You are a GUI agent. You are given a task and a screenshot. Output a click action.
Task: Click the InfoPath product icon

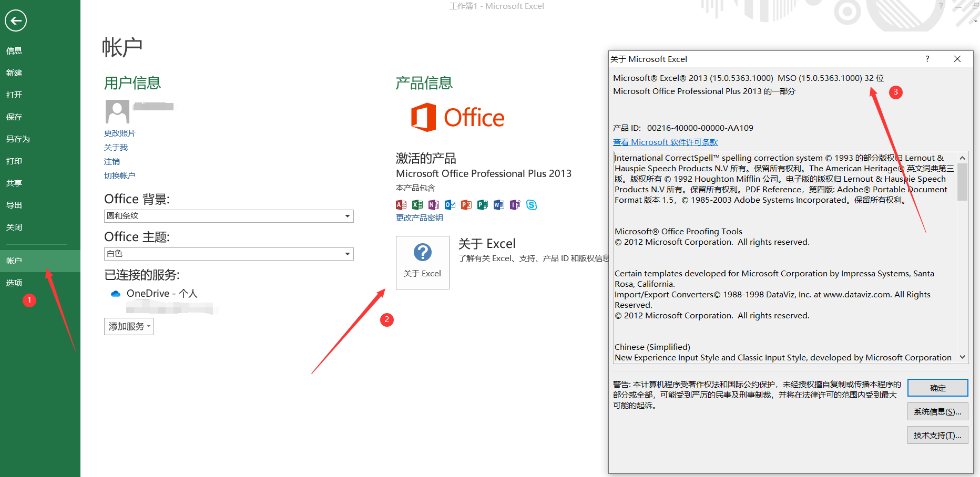pyautogui.click(x=515, y=205)
